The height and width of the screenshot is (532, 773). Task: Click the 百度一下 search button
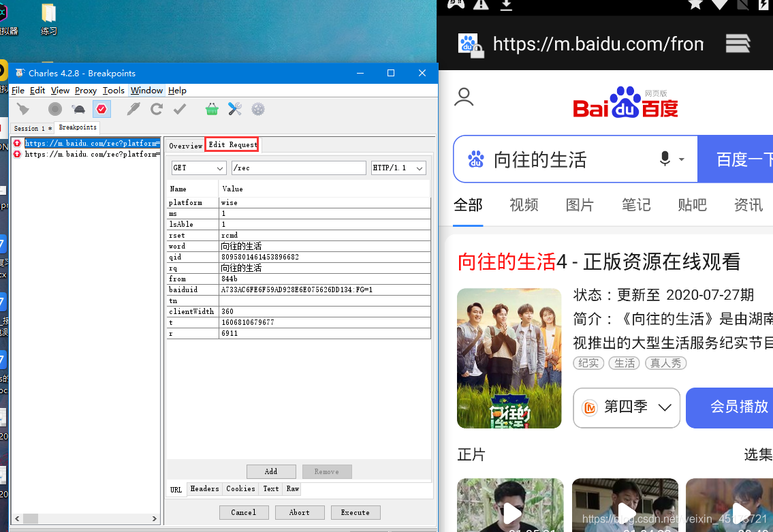pos(736,159)
